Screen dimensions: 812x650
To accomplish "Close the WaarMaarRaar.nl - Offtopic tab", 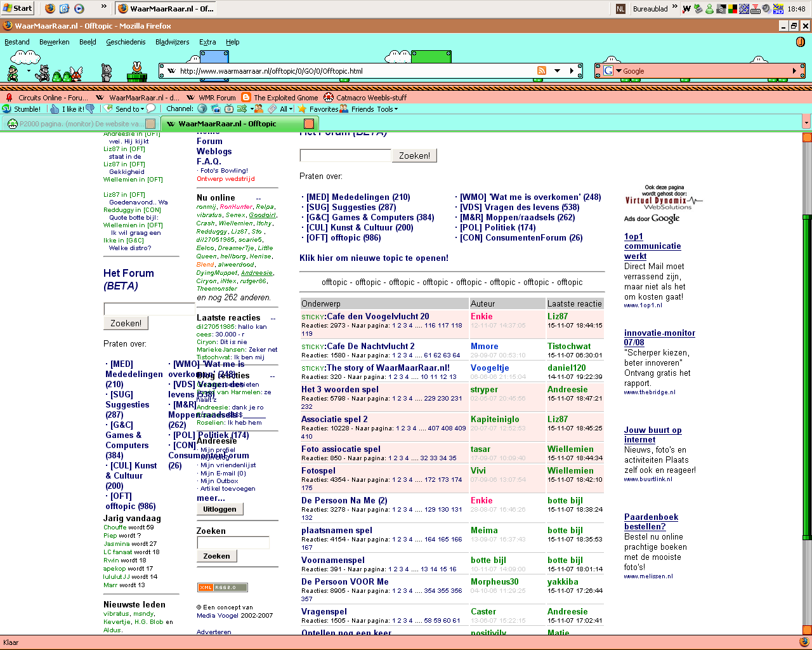I will [309, 124].
